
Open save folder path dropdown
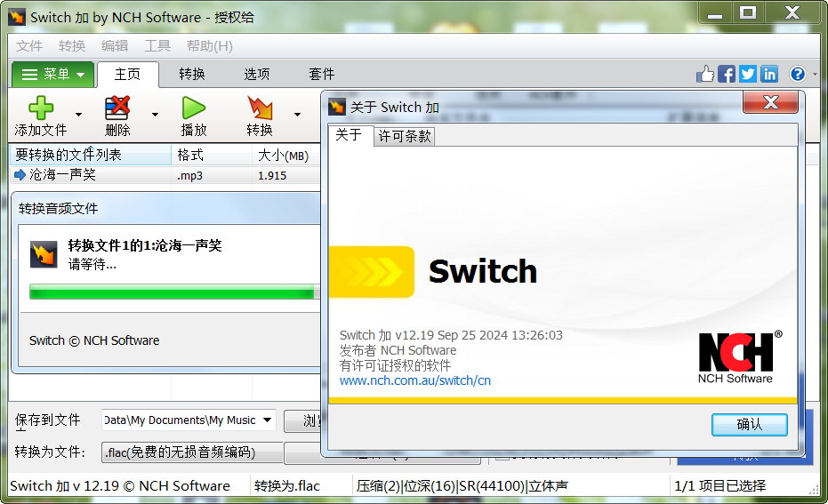tap(268, 420)
